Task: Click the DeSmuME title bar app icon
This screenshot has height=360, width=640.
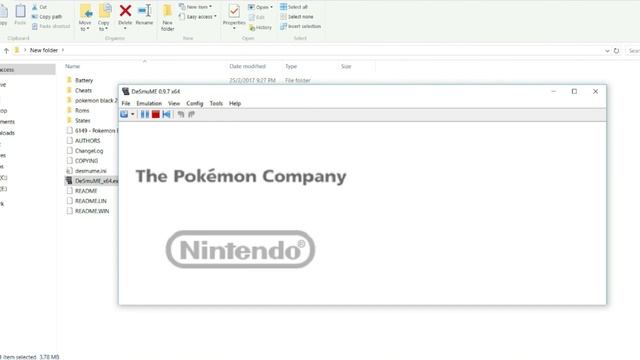Action: point(125,91)
